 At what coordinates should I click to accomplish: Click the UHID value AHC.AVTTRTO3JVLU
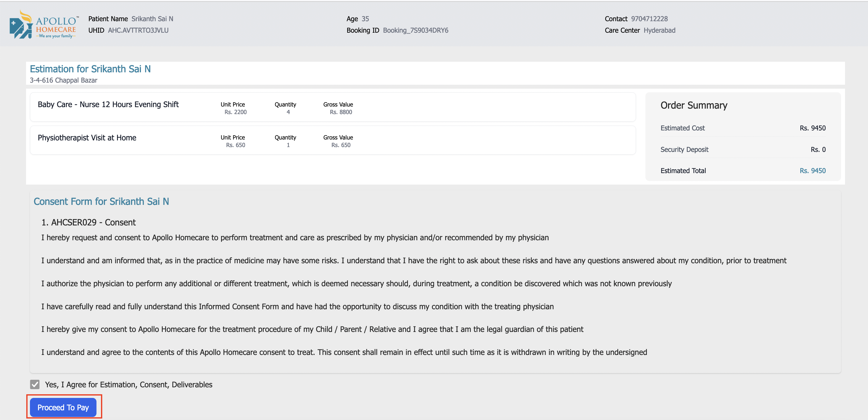(x=138, y=30)
